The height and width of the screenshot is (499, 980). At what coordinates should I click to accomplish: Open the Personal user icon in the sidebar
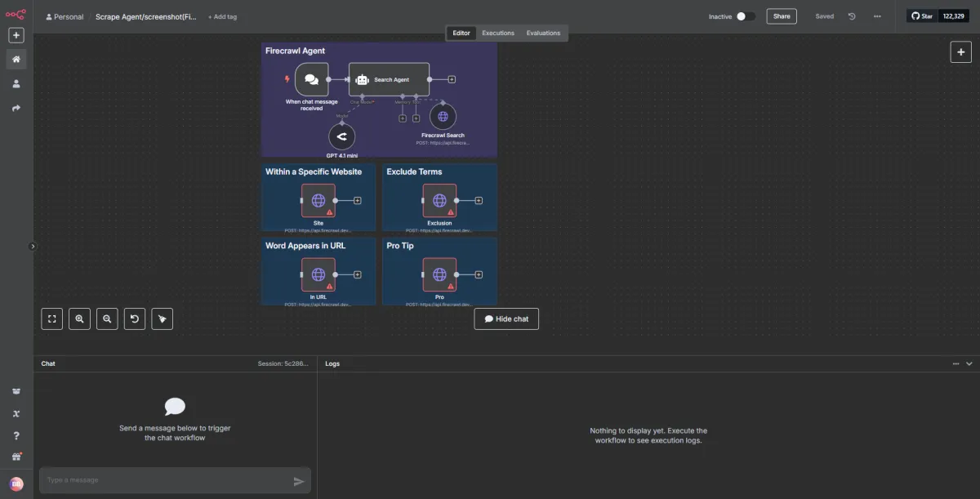(x=16, y=83)
